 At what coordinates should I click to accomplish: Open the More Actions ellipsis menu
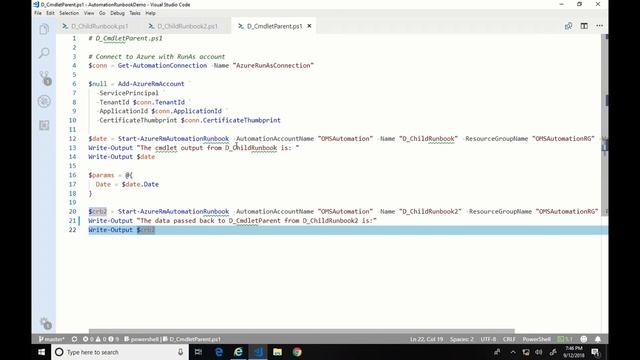tap(599, 26)
